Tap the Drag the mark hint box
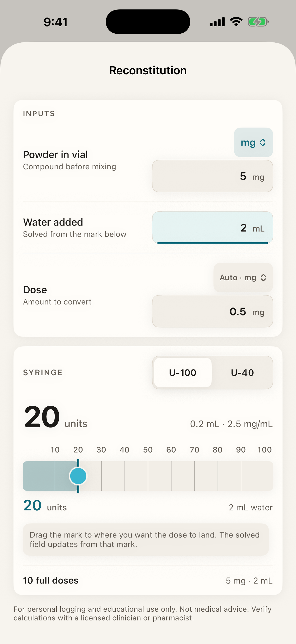 146,540
